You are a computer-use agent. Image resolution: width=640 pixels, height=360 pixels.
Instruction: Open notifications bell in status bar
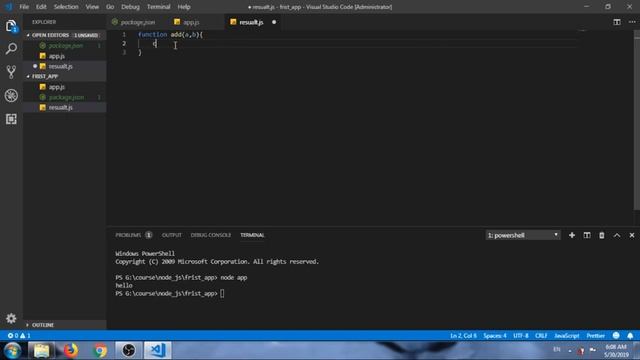click(x=630, y=336)
